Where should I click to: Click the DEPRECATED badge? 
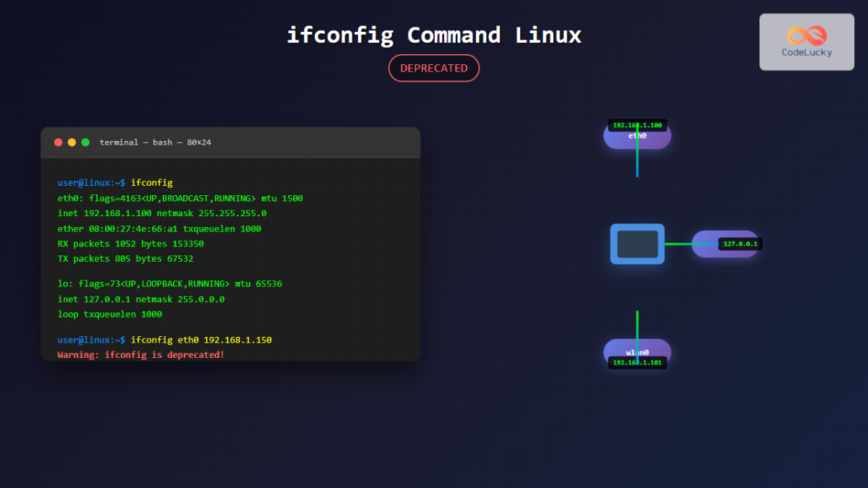pyautogui.click(x=434, y=68)
